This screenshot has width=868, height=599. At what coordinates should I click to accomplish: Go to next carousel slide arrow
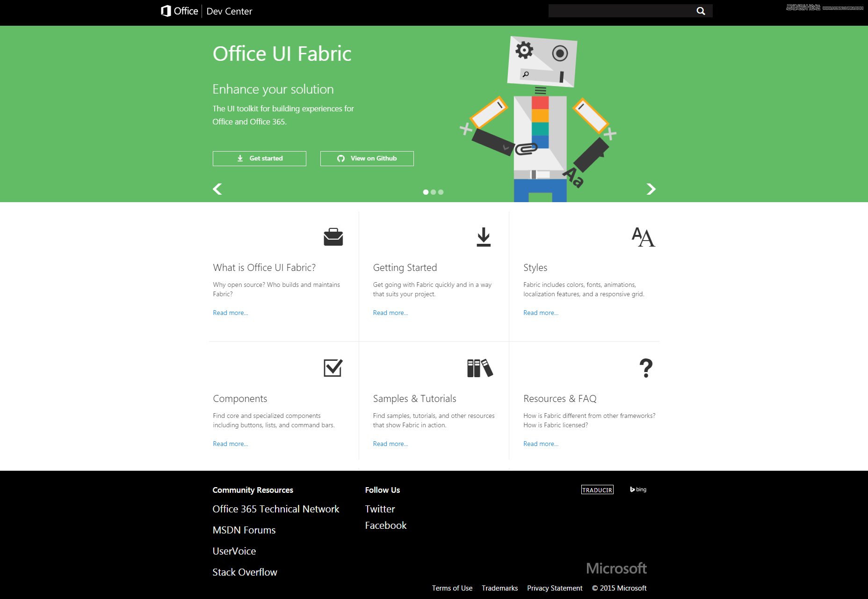(651, 189)
